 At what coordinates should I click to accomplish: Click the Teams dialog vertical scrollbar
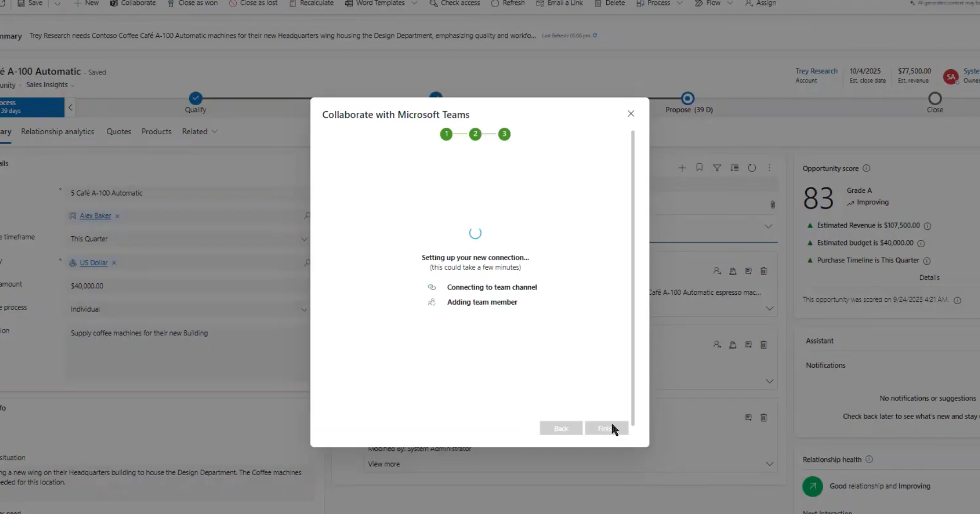(x=633, y=277)
